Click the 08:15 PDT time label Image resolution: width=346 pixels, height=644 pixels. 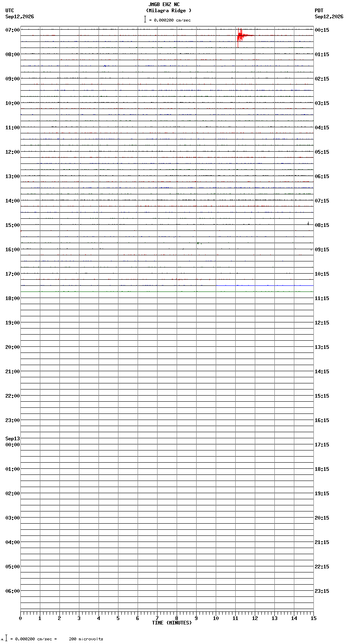(x=322, y=225)
